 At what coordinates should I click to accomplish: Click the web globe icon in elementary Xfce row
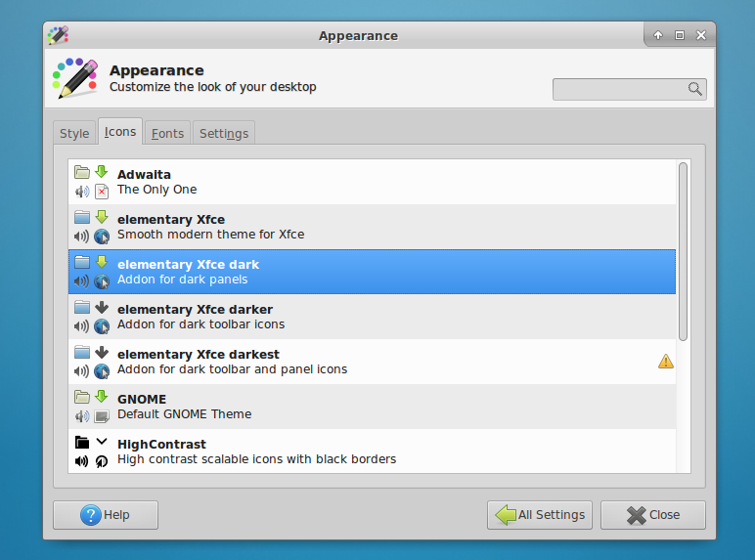pyautogui.click(x=102, y=237)
